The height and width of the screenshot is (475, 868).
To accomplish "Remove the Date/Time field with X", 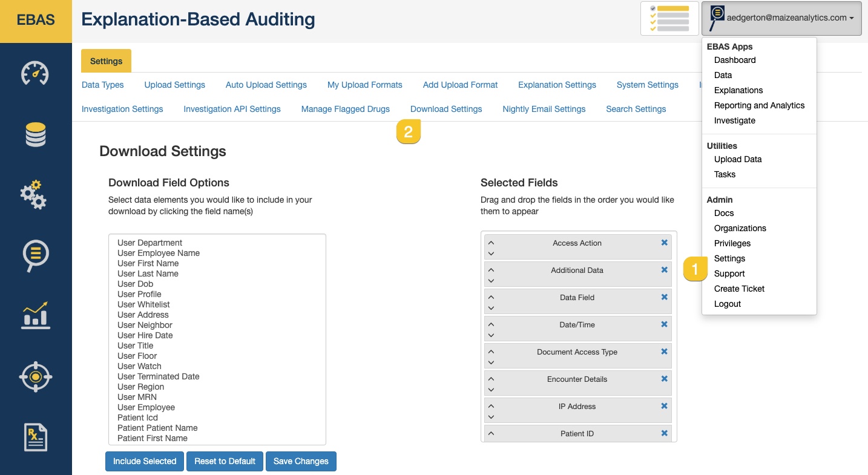I will point(664,324).
